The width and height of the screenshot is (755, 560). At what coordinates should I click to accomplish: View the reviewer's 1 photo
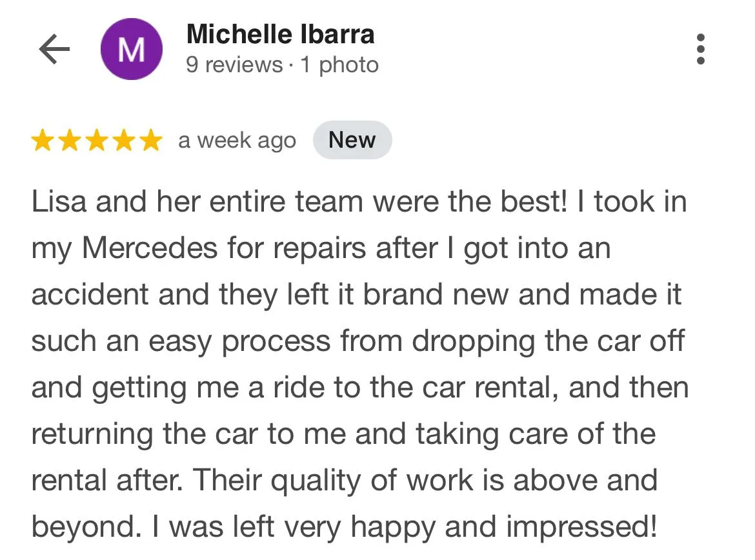(x=339, y=65)
